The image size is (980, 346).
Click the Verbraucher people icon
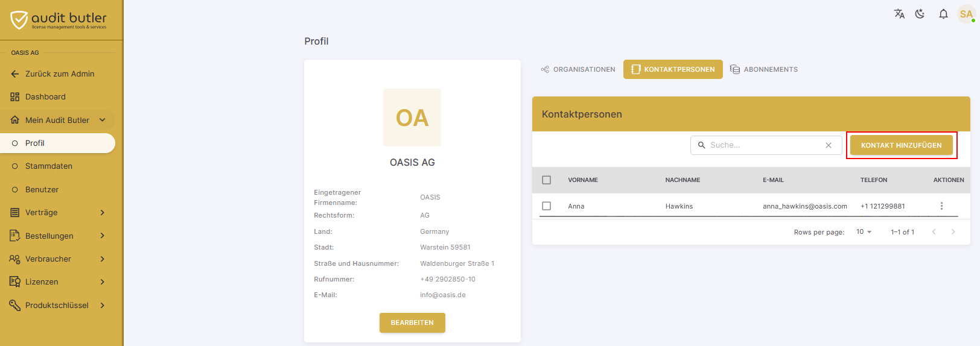point(15,259)
